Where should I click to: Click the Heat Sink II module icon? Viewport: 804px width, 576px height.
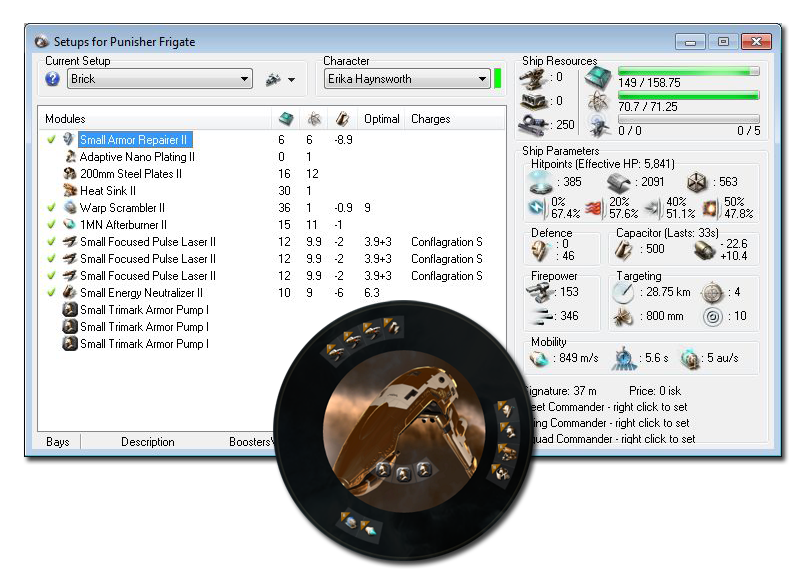click(70, 191)
